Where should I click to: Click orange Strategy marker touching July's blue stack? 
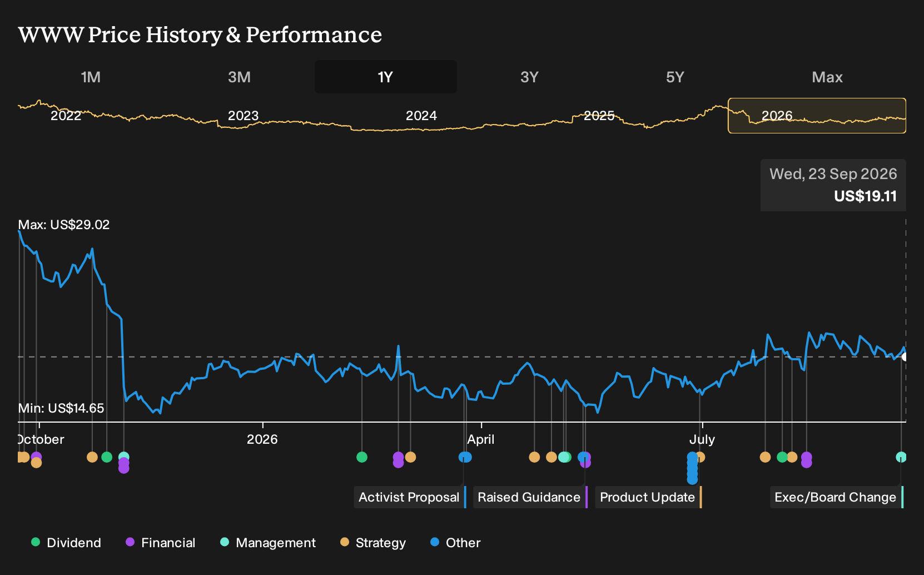(x=701, y=457)
